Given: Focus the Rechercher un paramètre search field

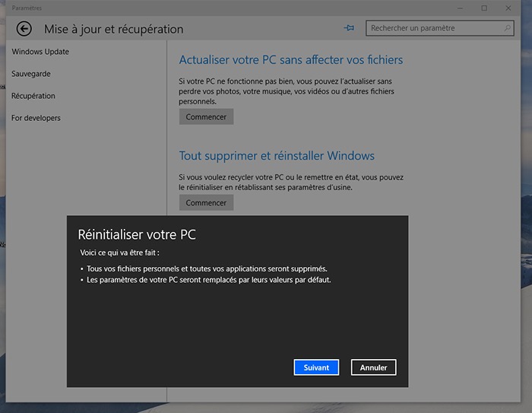Looking at the screenshot, I should click(440, 28).
